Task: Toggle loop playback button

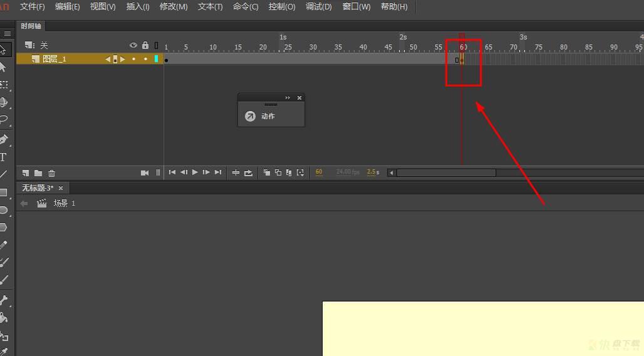Action: (x=248, y=172)
